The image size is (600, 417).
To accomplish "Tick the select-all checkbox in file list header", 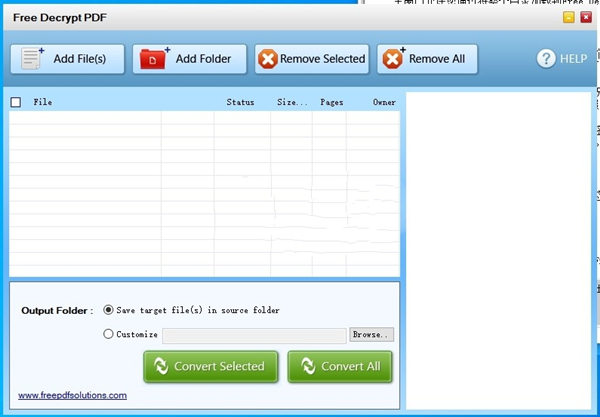I will point(16,102).
